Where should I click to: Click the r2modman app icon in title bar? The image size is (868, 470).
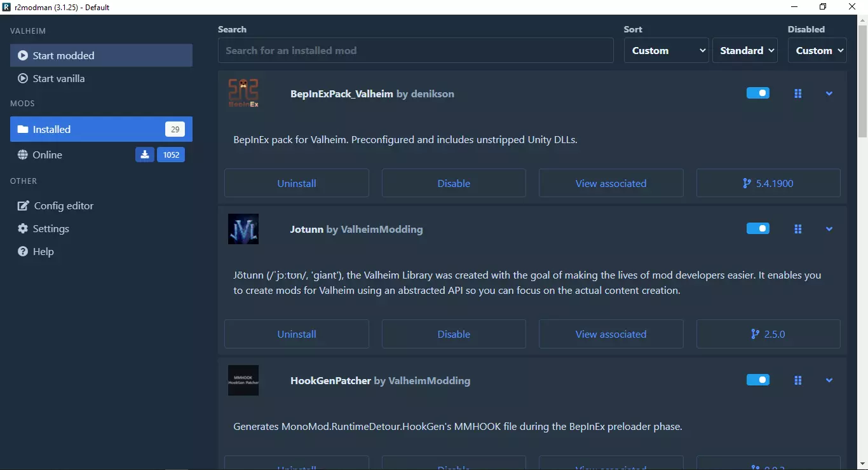[x=7, y=7]
